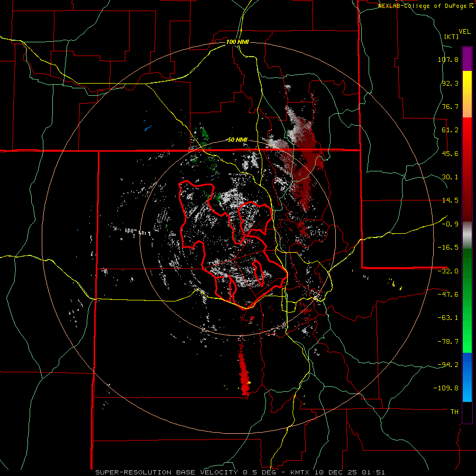The image size is (476, 476).
Task: Select the -94.2 legend value
Action: point(448,365)
